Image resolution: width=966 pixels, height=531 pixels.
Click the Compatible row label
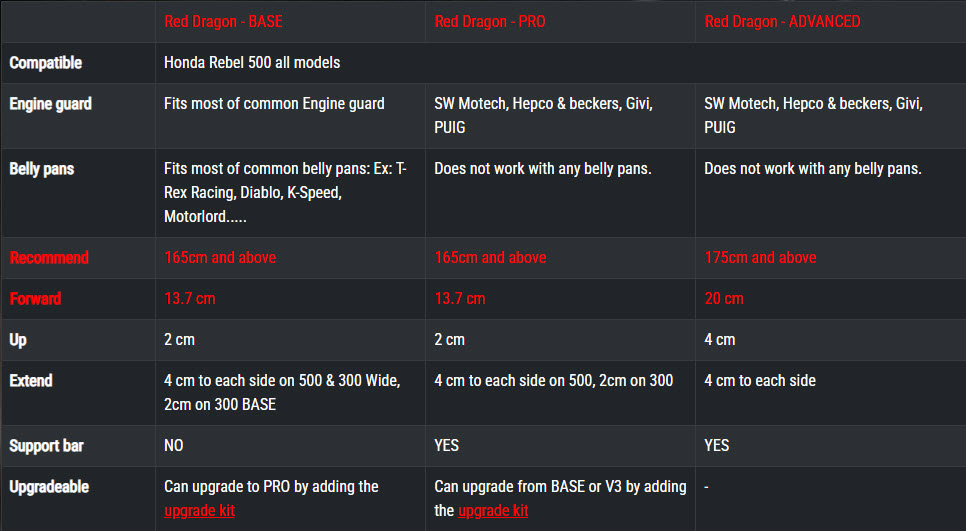(46, 63)
